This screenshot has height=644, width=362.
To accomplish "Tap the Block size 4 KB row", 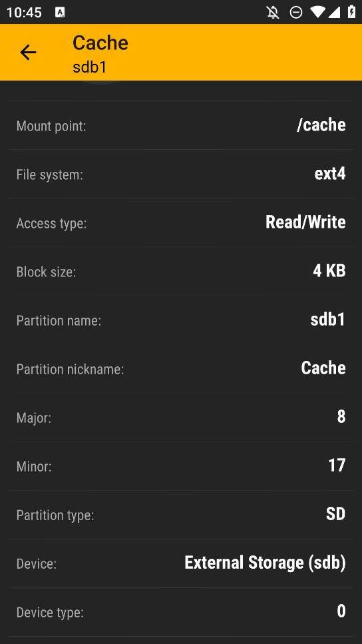I will coord(181,271).
